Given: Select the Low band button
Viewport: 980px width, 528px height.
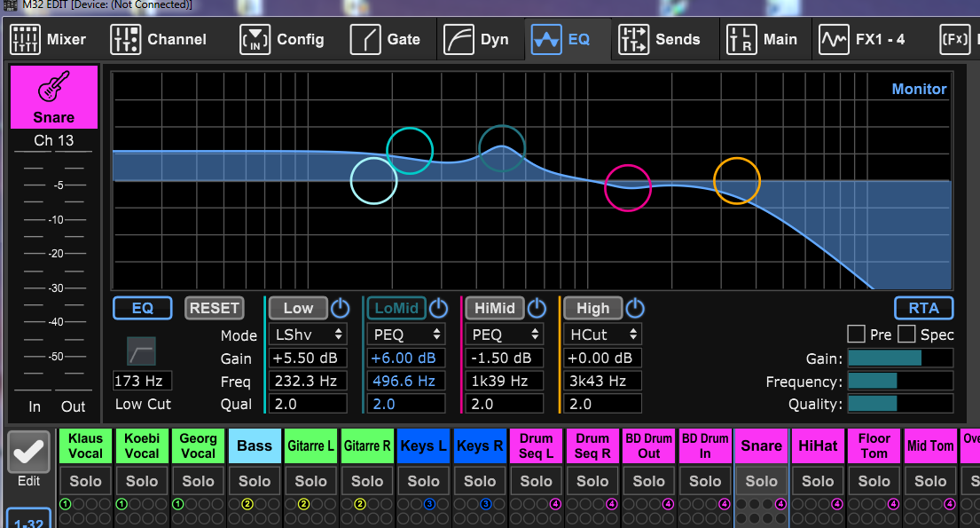Looking at the screenshot, I should point(298,308).
